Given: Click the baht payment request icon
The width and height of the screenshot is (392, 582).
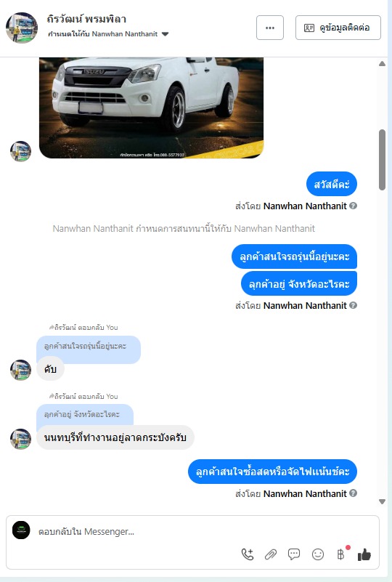Looking at the screenshot, I should pos(341,554).
